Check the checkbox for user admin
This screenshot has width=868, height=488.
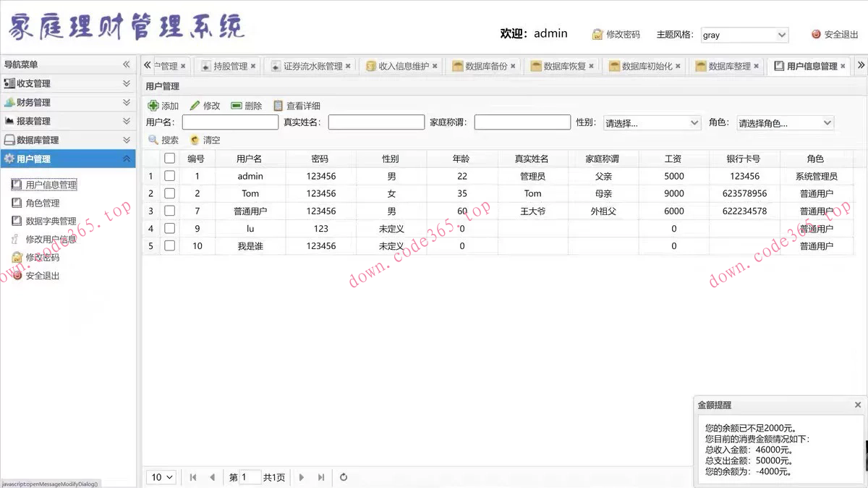(x=169, y=176)
